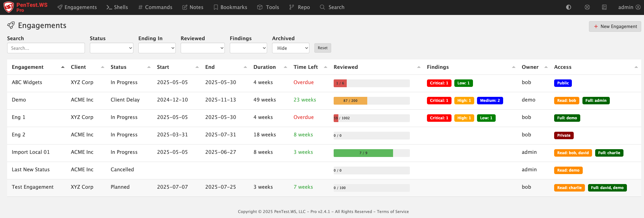
Task: Open the Findings filter dropdown
Action: 248,48
